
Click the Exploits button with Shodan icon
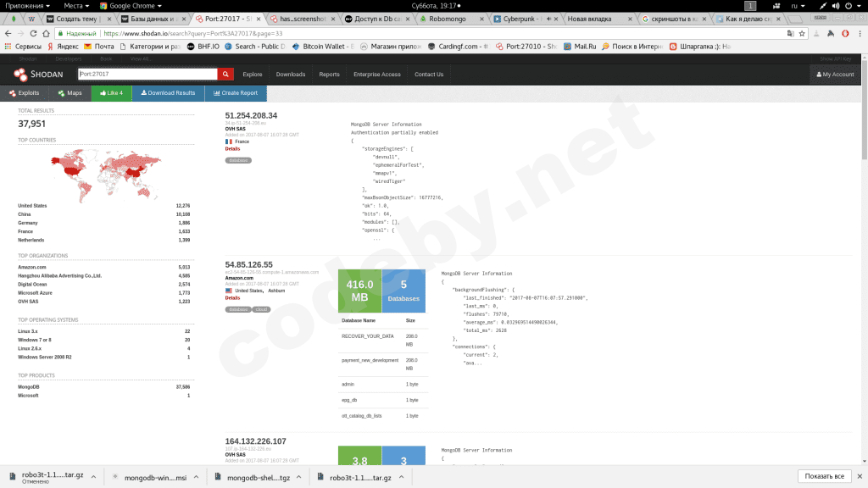point(24,93)
